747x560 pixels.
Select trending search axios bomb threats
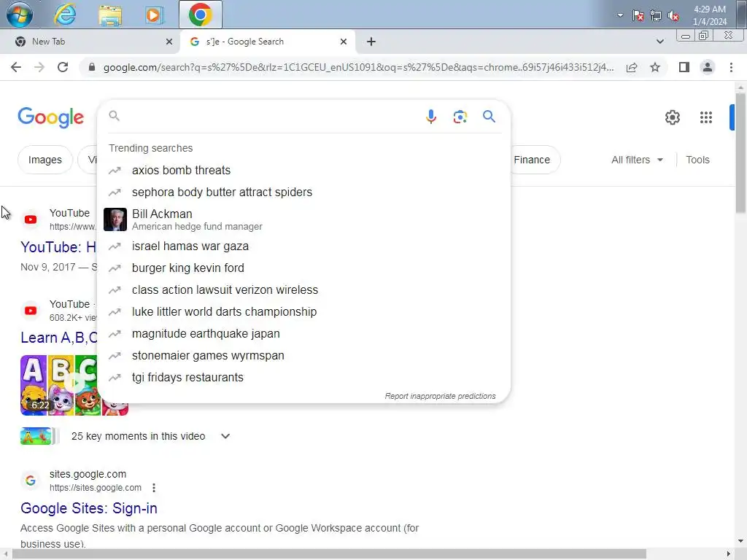(x=303, y=171)
